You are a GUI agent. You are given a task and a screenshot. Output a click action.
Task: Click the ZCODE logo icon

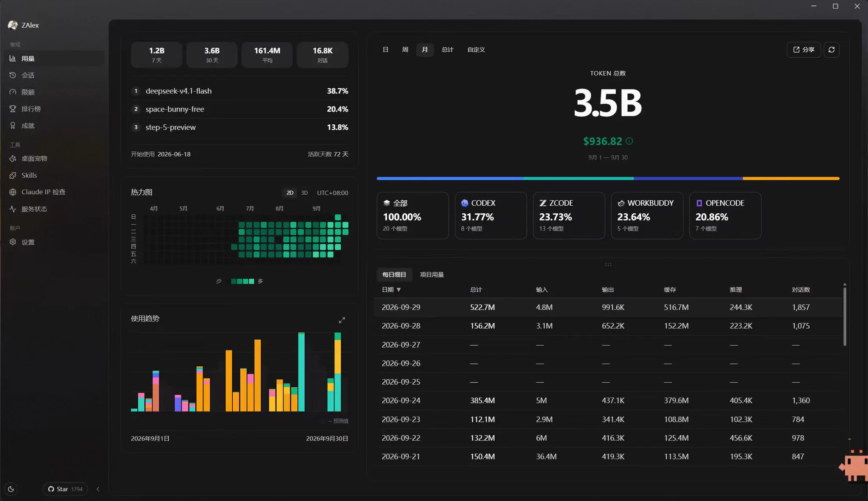542,203
